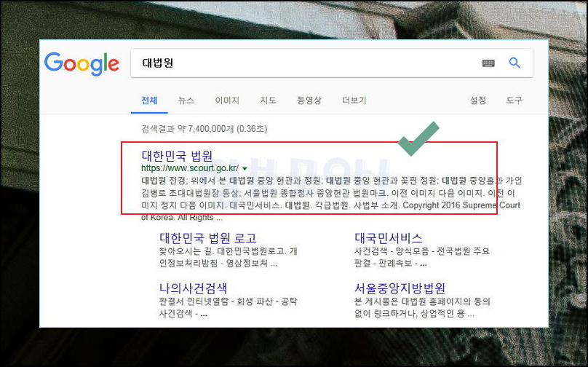Click the blue search magnifier icon
The width and height of the screenshot is (588, 367).
pos(514,63)
